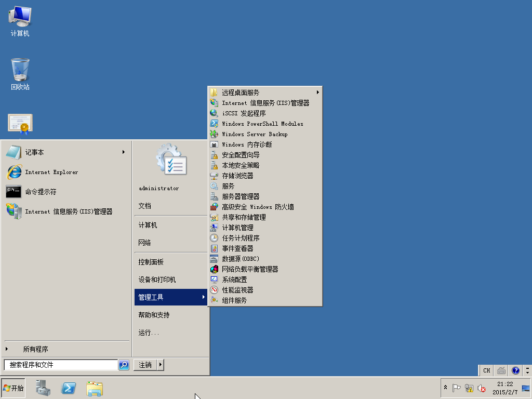This screenshot has height=399, width=532.
Task: Click the 服务器管理器 icon in the submenu
Action: (214, 196)
